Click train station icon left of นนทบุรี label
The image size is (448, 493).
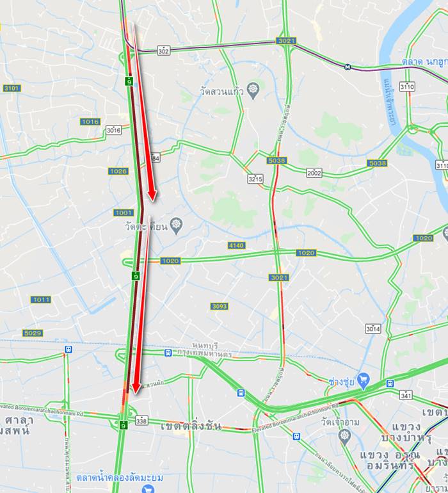pos(168,353)
